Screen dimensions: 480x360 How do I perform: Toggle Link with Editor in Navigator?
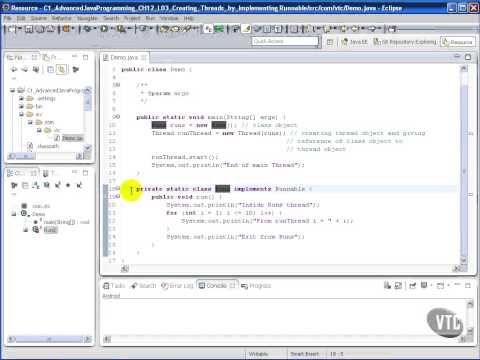[x=61, y=69]
